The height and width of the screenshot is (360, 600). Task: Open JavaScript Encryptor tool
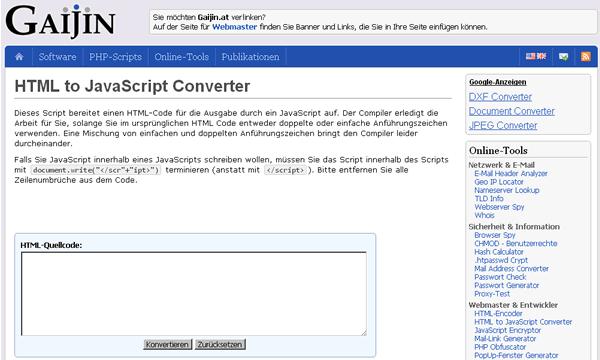point(507,330)
